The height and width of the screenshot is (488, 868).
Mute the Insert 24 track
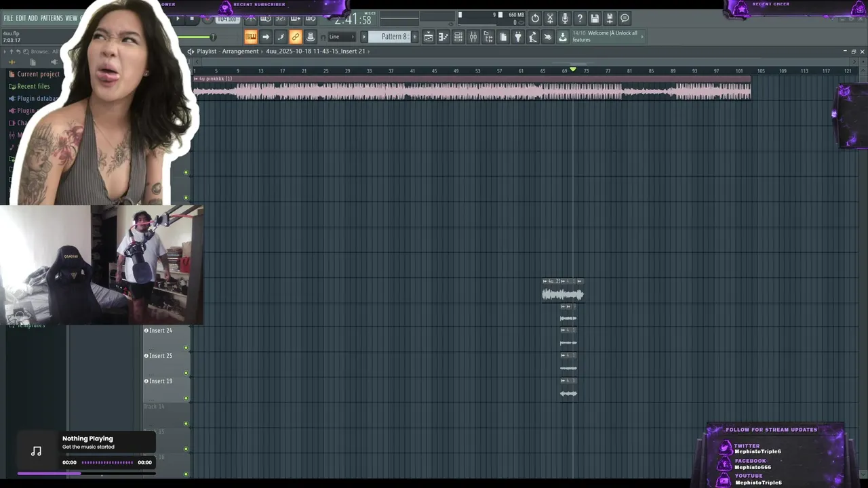[186, 348]
